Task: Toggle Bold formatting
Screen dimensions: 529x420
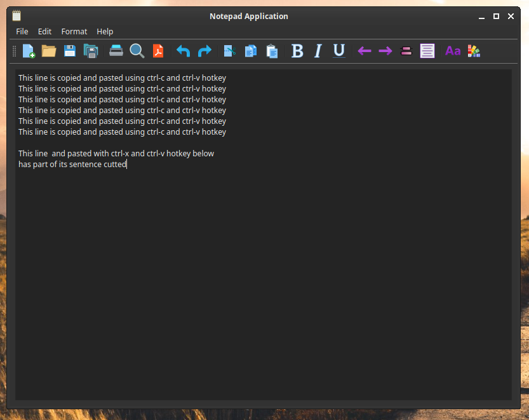Action: pyautogui.click(x=297, y=51)
